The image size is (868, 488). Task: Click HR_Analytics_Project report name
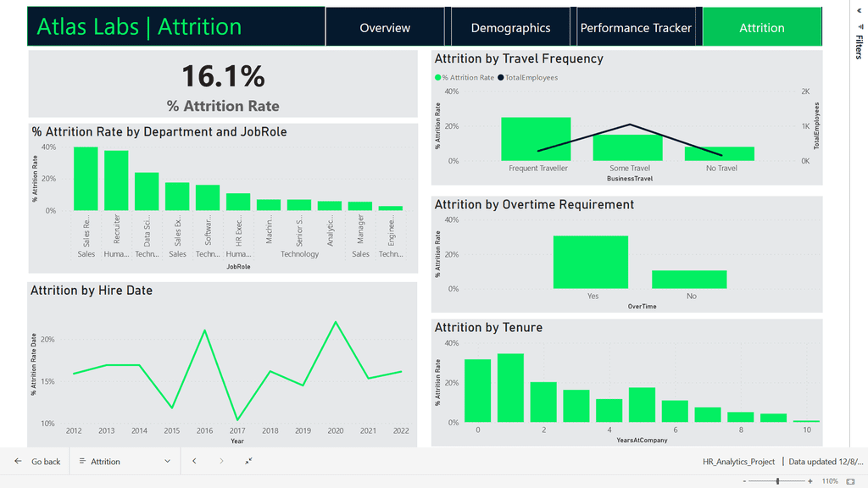(x=738, y=462)
